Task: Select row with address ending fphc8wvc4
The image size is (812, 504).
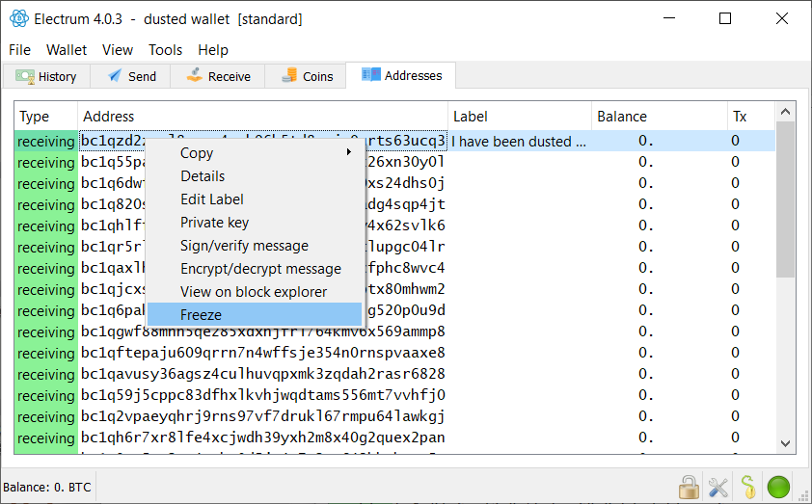Action: click(x=394, y=268)
